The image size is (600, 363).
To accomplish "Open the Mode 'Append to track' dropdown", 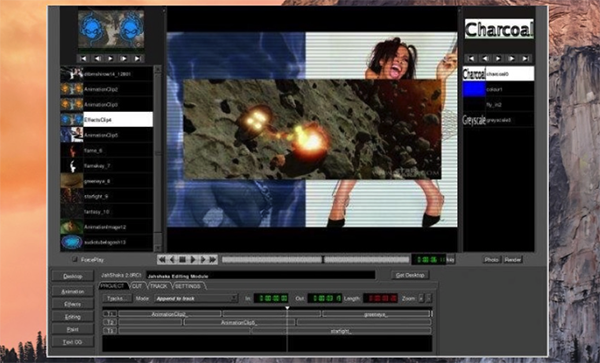I will coord(196,298).
